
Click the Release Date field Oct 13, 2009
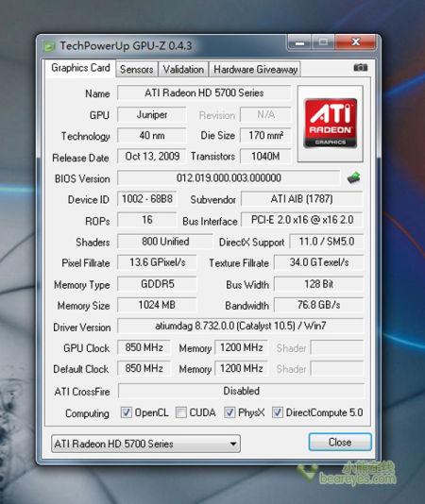(151, 157)
